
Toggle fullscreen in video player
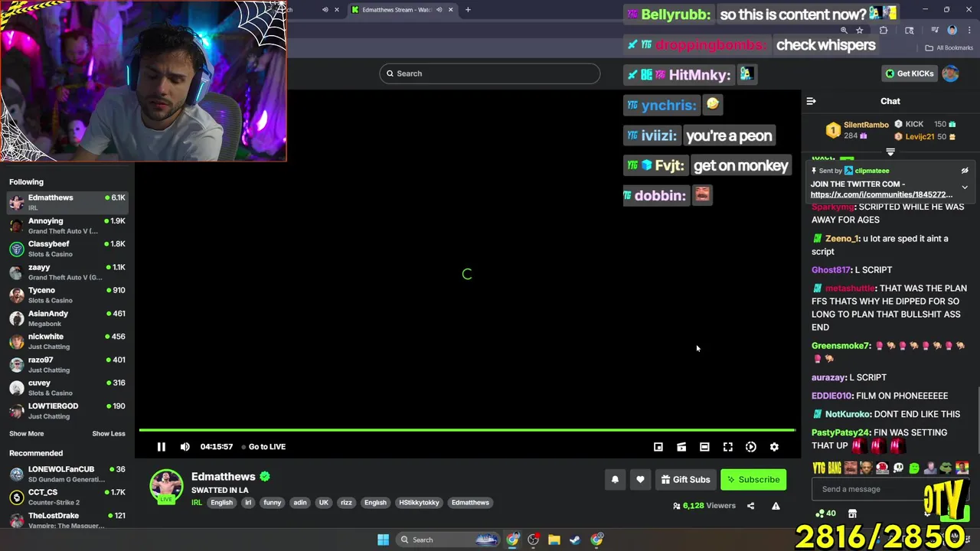click(x=728, y=447)
